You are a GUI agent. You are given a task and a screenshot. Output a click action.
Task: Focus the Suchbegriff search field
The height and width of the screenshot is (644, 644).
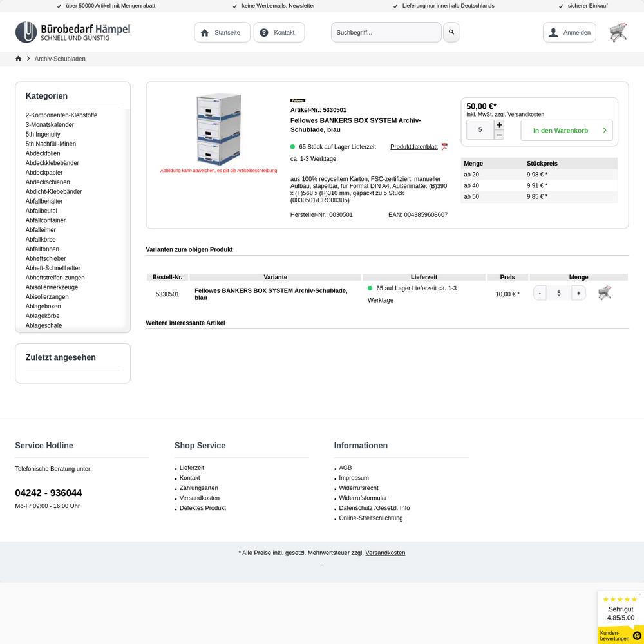pyautogui.click(x=386, y=32)
